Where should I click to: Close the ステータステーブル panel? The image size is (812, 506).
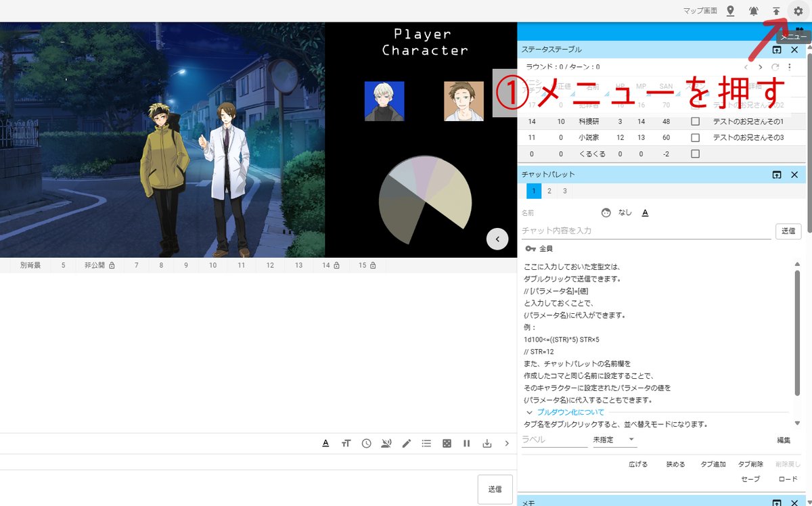(795, 50)
